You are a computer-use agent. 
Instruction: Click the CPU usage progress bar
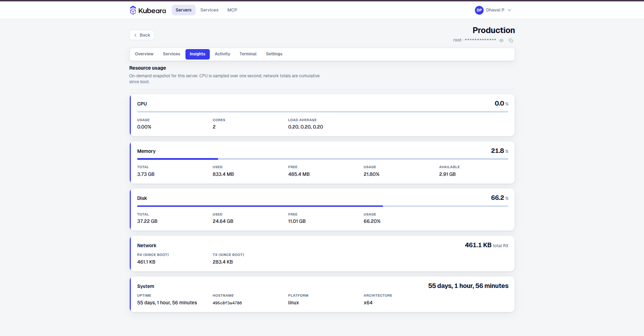click(323, 112)
